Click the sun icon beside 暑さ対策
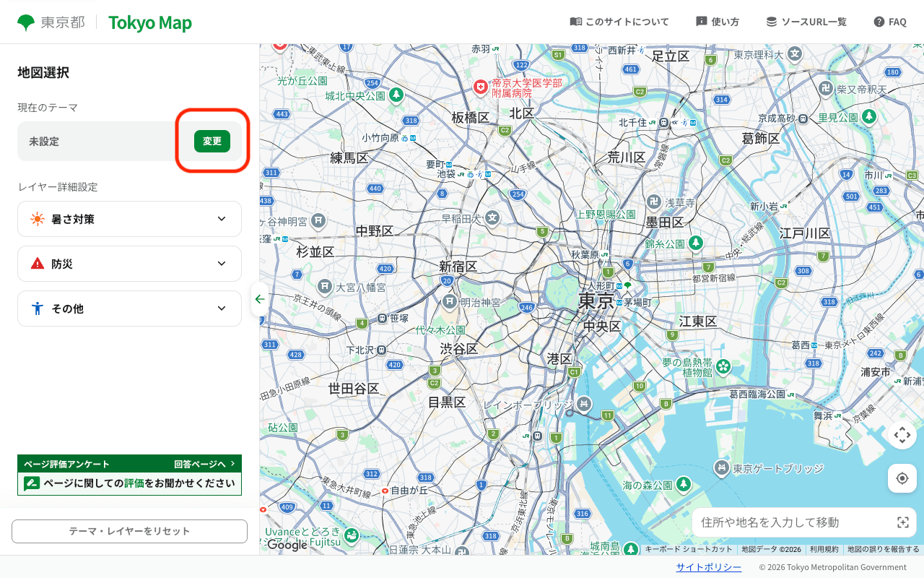Screen dimensions: 924x578 point(38,219)
